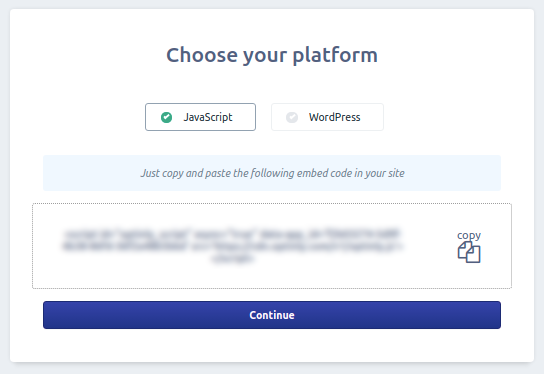The image size is (544, 374).
Task: Click the "Choose your platform" heading
Action: click(x=272, y=55)
